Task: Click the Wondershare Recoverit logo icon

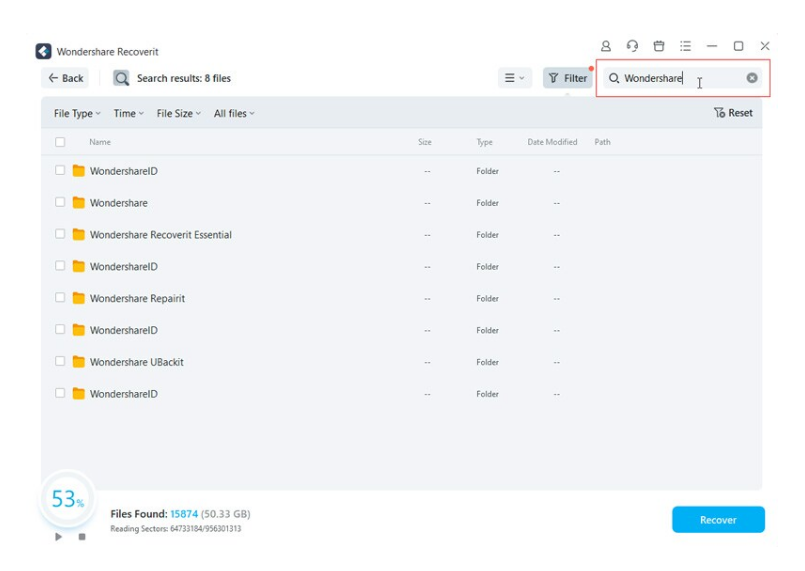Action: click(44, 51)
